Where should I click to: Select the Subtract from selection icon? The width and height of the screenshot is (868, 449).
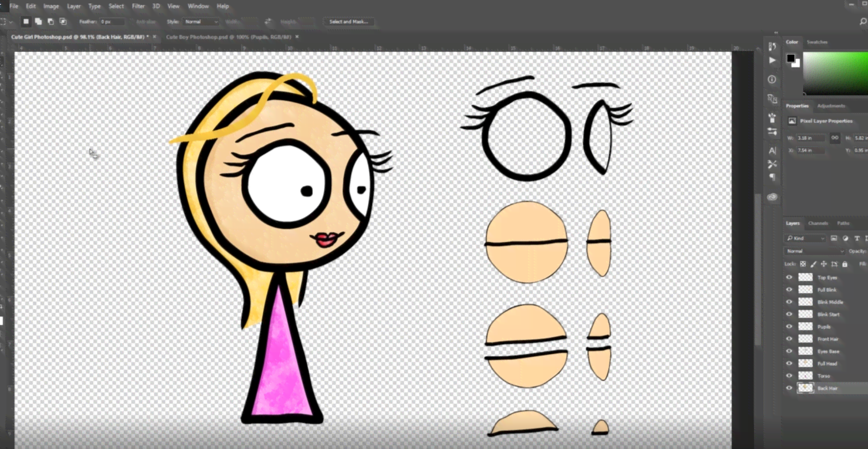[x=51, y=21]
